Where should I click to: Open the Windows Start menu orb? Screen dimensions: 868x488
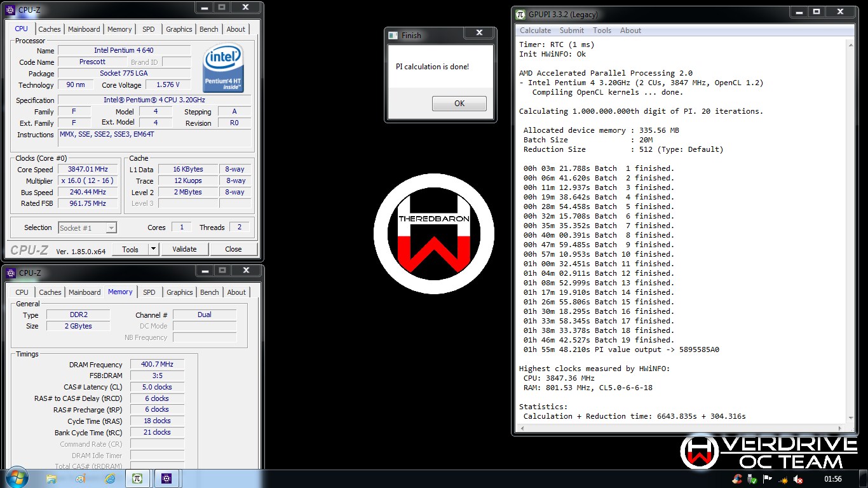coord(17,478)
